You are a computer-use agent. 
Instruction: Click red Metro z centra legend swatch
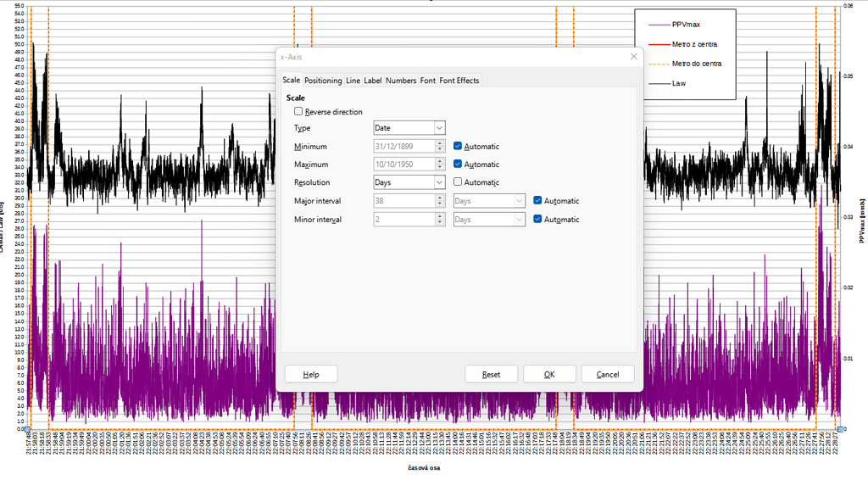tap(659, 44)
